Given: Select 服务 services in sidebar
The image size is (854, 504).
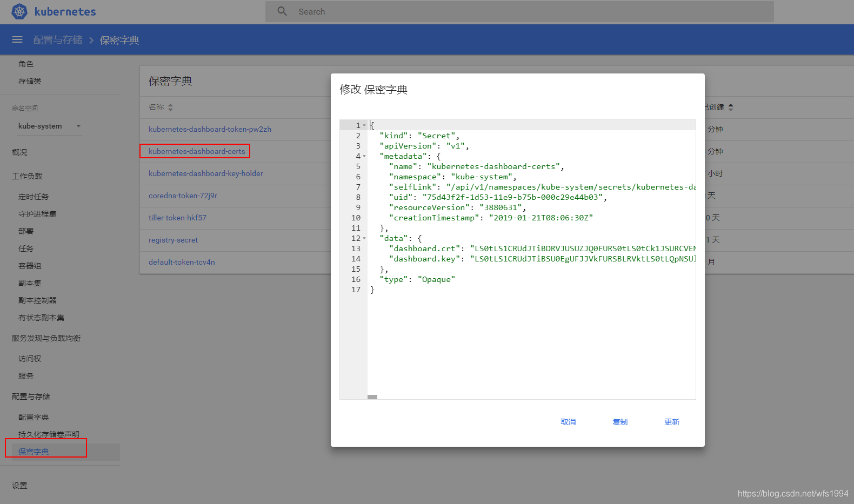Looking at the screenshot, I should point(26,376).
